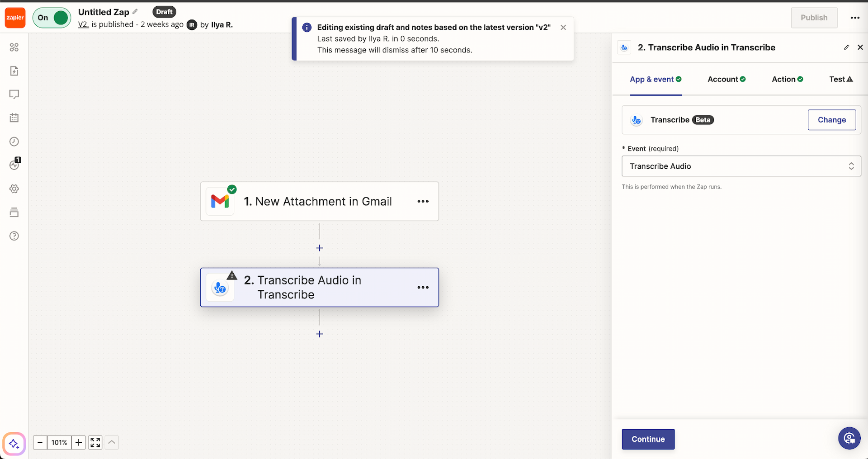Open the AI copilot sparkle icon
This screenshot has width=868, height=459.
coord(14,444)
